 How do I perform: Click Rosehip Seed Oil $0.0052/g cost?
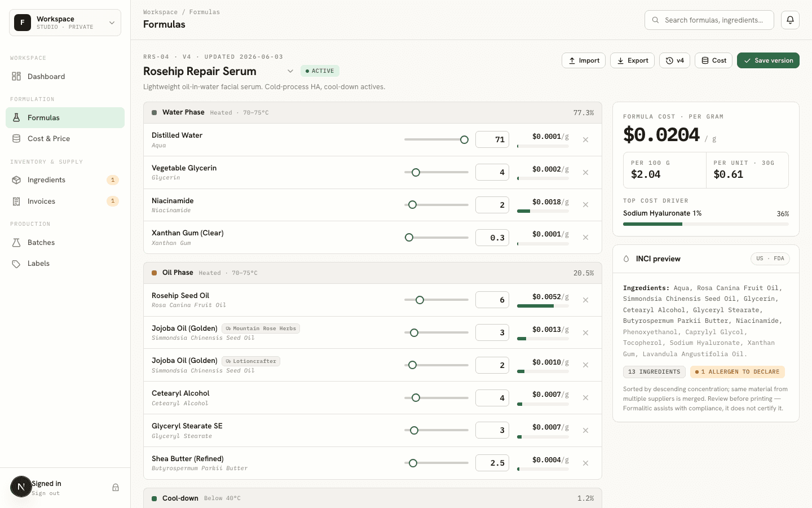click(x=550, y=297)
